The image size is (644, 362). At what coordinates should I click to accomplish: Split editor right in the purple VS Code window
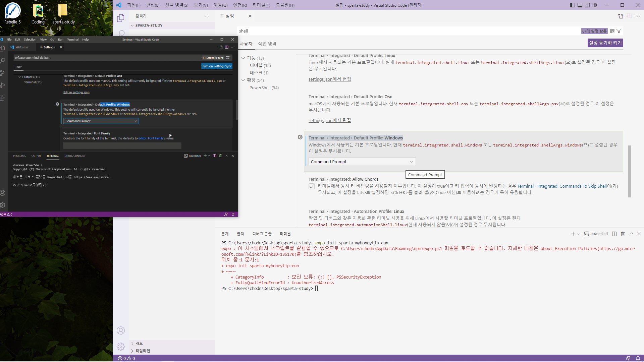[x=629, y=16]
